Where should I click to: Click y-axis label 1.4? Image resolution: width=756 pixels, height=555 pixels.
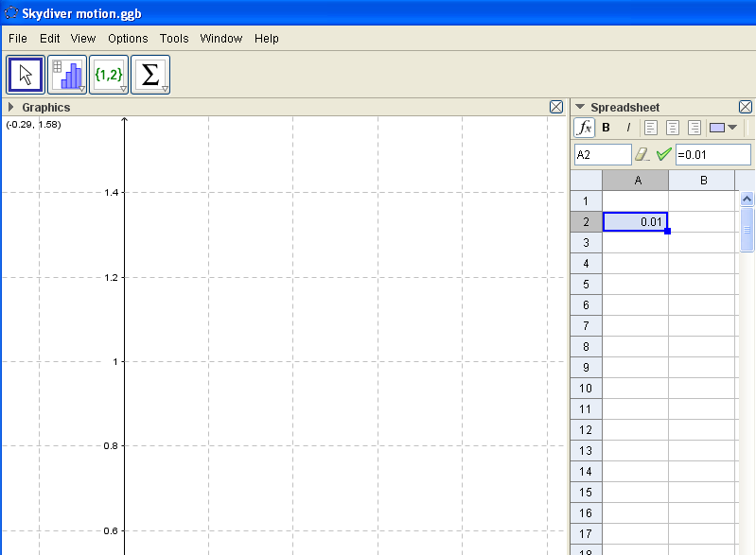[x=111, y=193]
